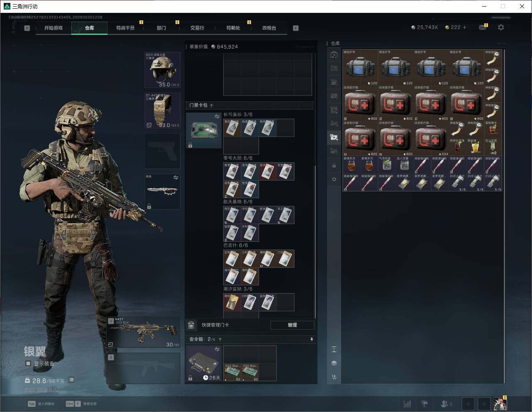This screenshot has width=532, height=412.
Task: Select the safe box container showing 26天
Action: coord(204,363)
